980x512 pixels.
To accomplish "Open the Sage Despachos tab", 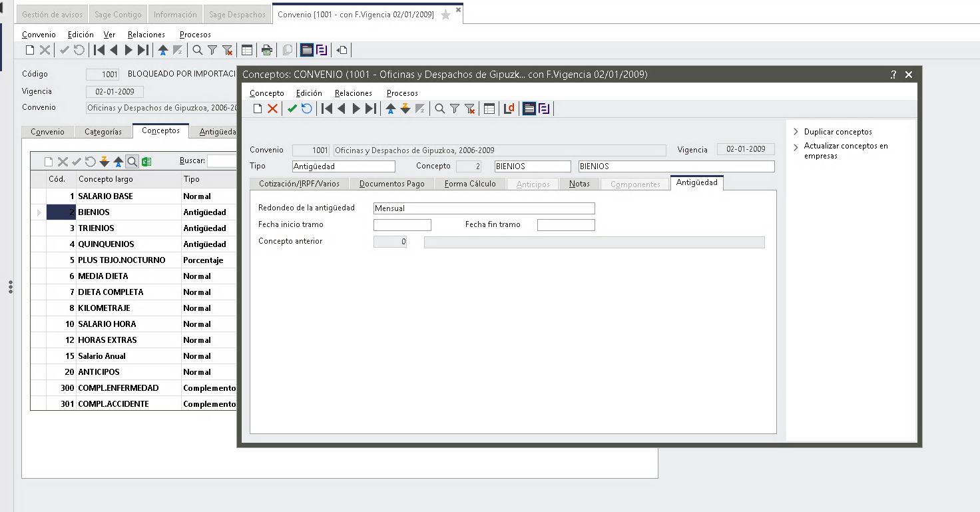I will 238,14.
